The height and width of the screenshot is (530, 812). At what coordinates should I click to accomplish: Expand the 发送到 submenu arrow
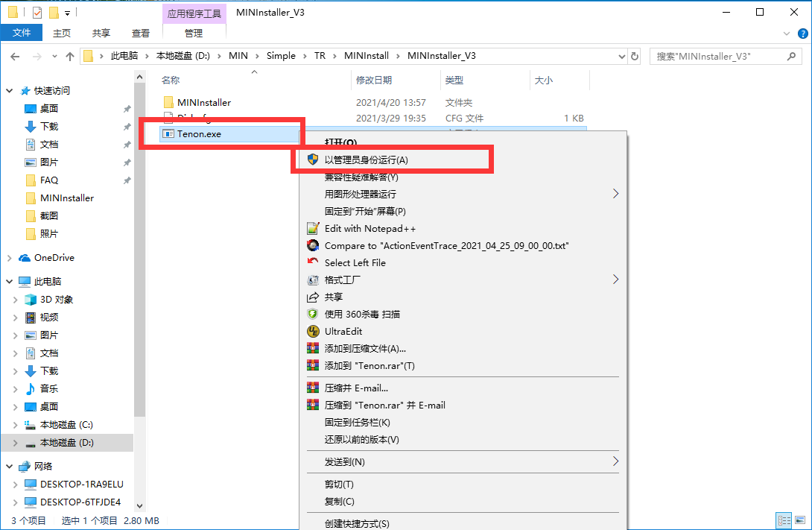coord(615,461)
